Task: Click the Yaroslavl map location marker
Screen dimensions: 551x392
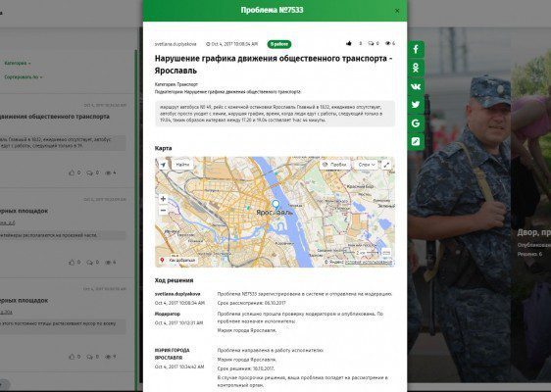Action: (x=275, y=205)
